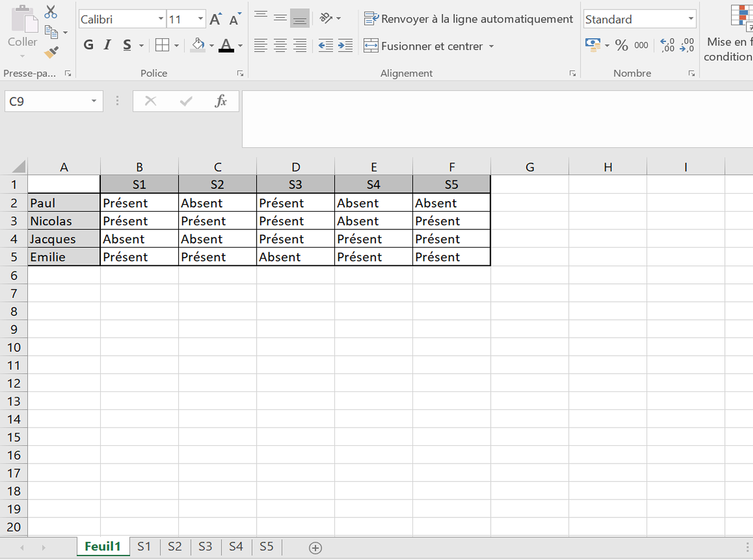
Task: Apply bold formatting with the G icon
Action: 88,45
